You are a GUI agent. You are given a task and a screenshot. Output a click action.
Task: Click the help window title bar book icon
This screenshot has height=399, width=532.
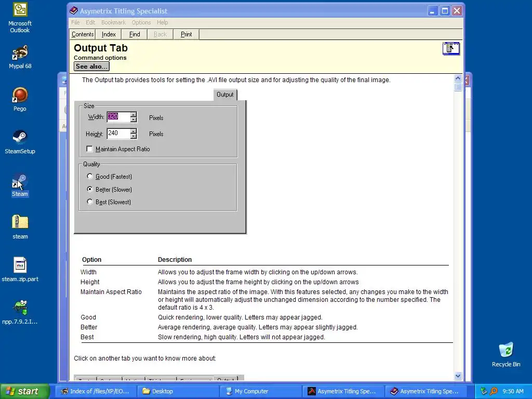tap(74, 11)
